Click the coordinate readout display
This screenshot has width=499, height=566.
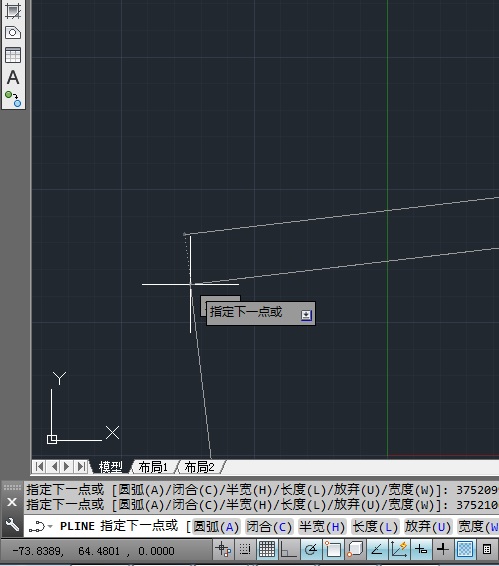tap(93, 551)
